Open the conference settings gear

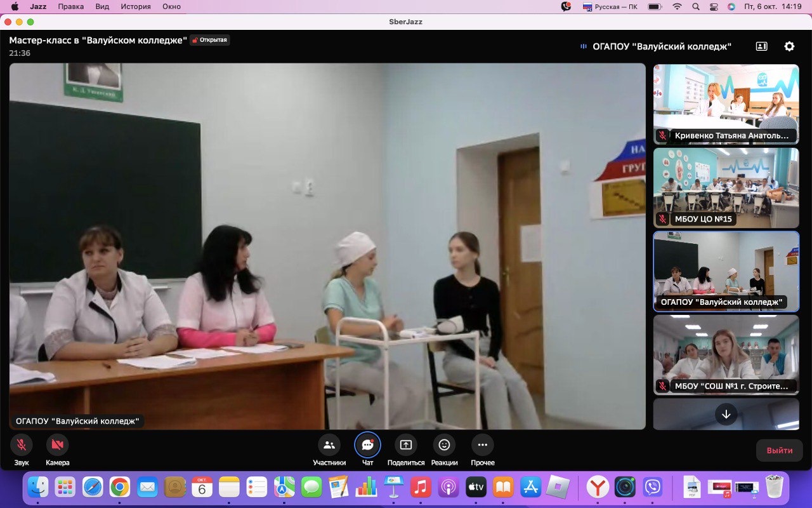click(789, 46)
